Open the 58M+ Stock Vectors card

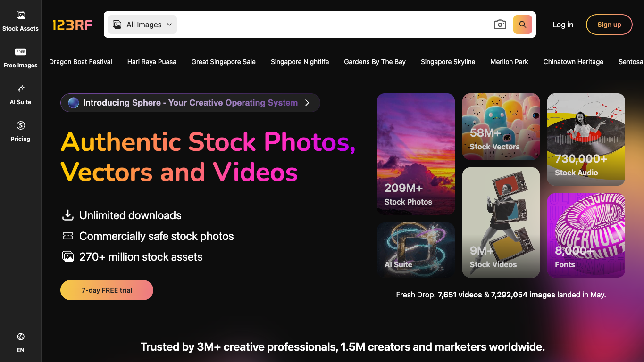(x=501, y=126)
